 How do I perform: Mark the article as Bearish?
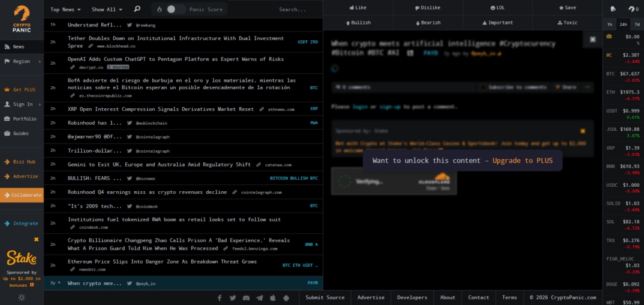click(x=428, y=23)
